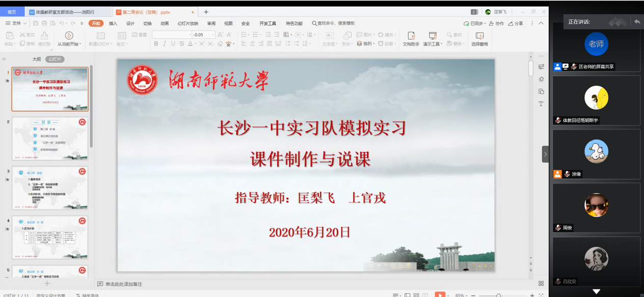
Task: Collapse the ribbon with the chevron arrow
Action: point(541,23)
